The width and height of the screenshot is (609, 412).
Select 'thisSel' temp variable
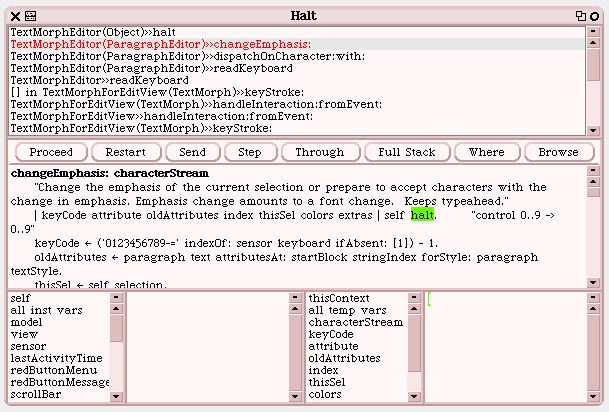[x=357, y=382]
